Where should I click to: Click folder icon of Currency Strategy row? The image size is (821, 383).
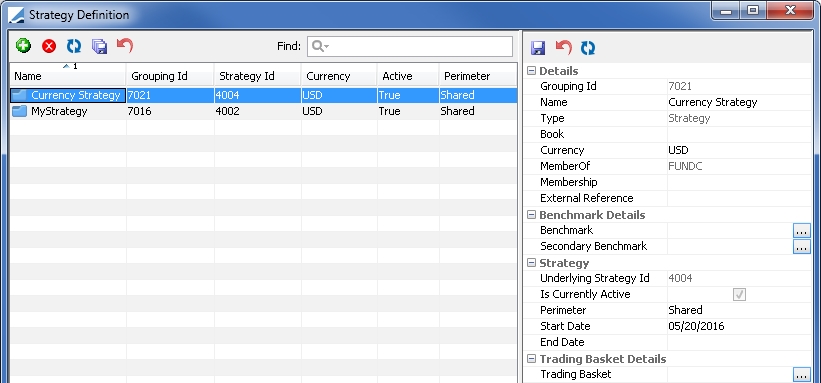tap(20, 95)
